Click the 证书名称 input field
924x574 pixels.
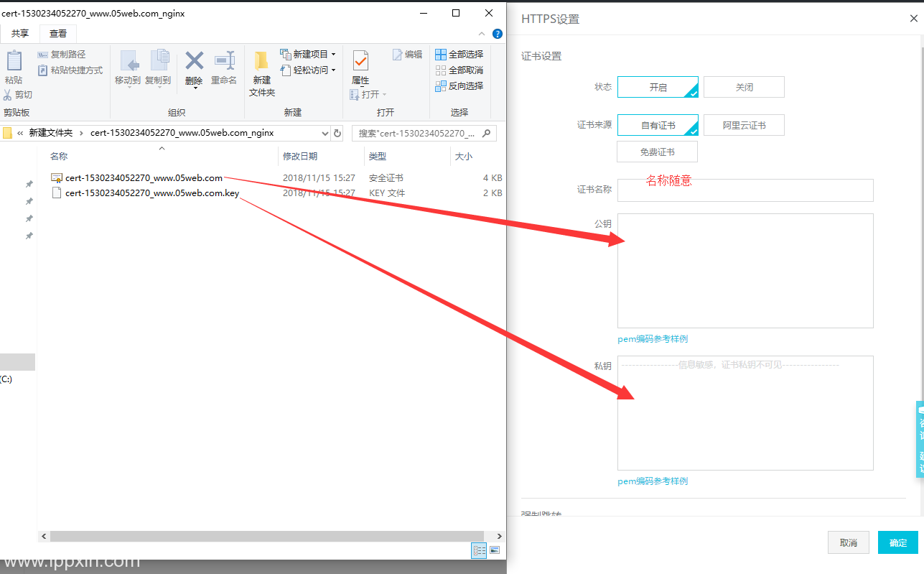[x=745, y=190]
